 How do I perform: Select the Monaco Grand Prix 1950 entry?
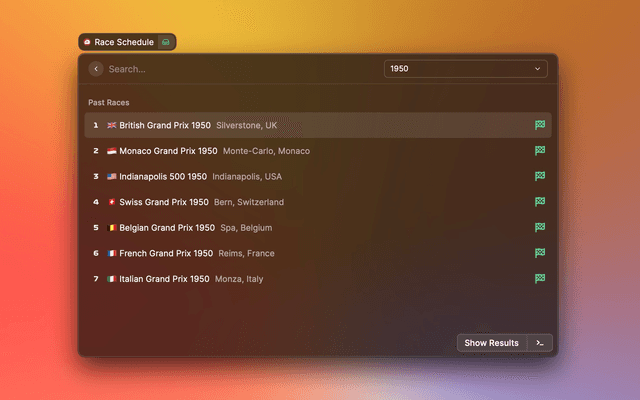(x=168, y=151)
